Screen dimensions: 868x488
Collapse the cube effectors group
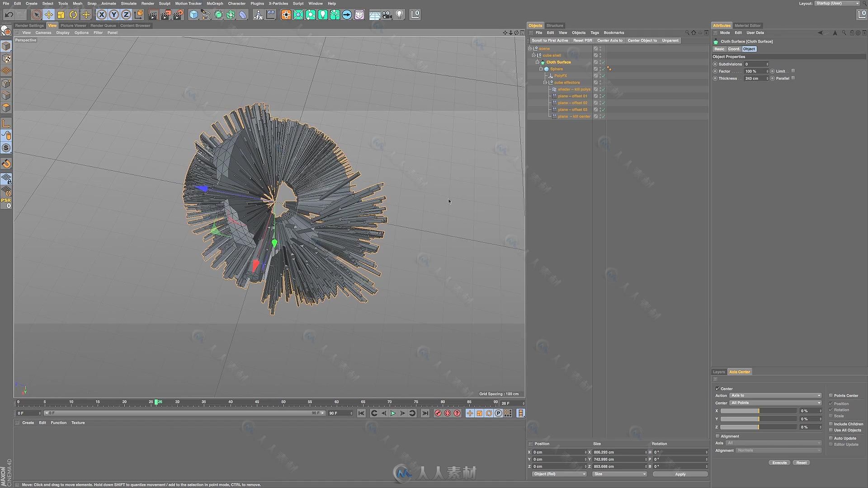click(545, 82)
